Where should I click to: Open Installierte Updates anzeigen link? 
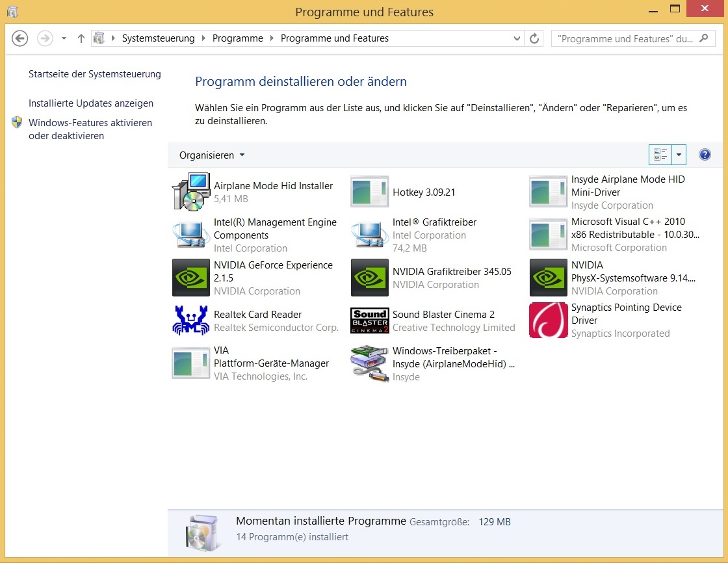[x=91, y=103]
